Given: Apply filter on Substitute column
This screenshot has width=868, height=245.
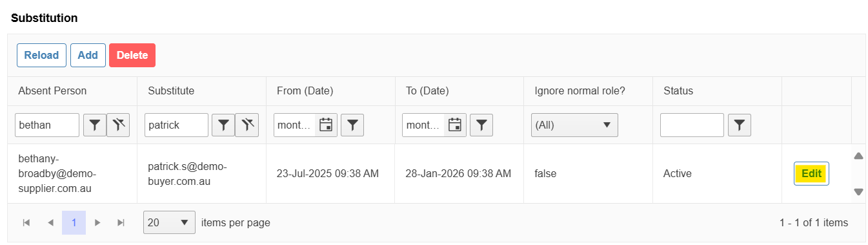Looking at the screenshot, I should [224, 125].
